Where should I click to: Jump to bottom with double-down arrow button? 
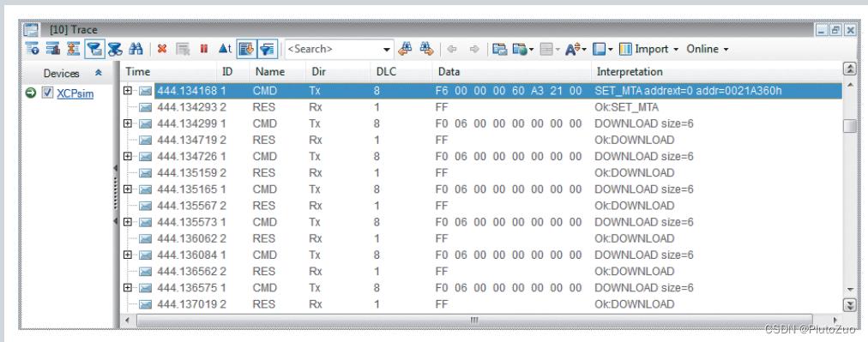coord(850,305)
